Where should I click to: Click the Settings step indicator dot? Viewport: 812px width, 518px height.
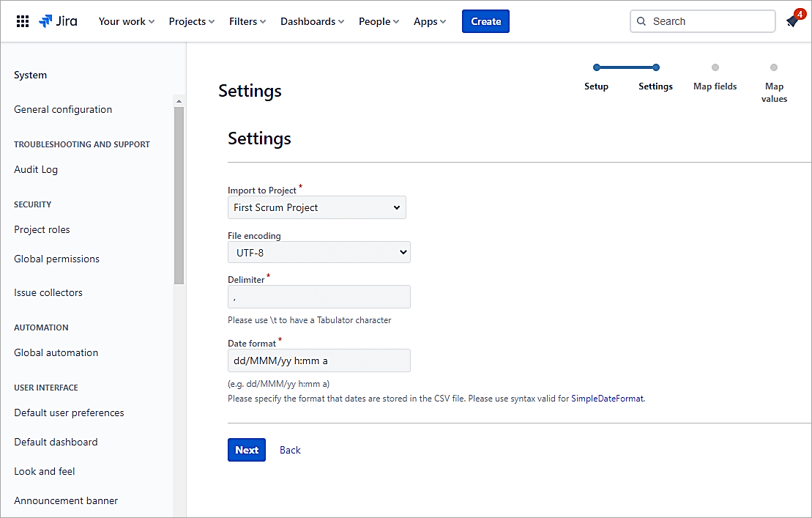tap(655, 67)
